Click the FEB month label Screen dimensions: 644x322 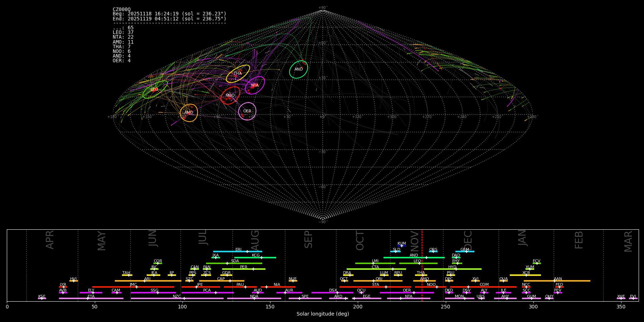[x=579, y=240]
